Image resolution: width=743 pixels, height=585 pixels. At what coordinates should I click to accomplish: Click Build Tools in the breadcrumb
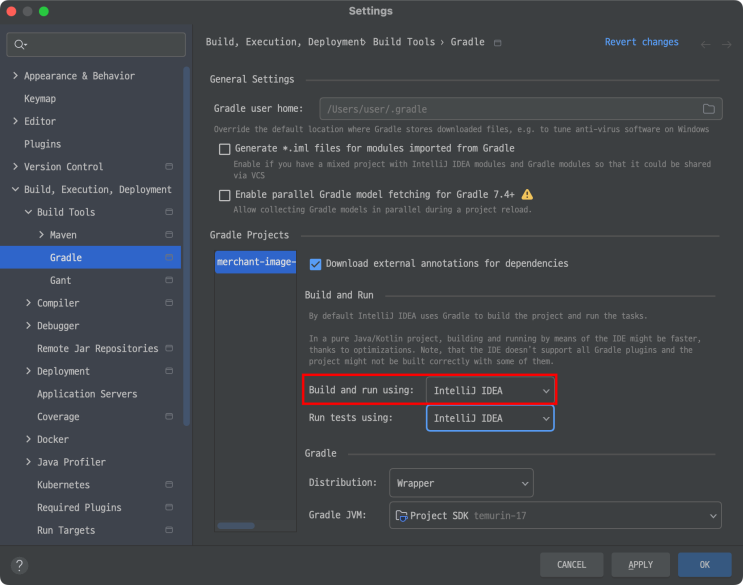(404, 42)
